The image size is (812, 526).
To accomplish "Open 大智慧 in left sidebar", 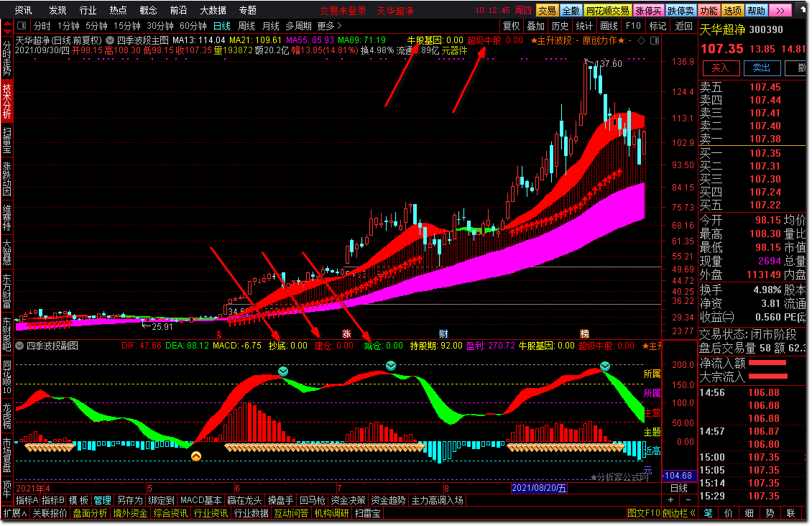I will point(6,252).
